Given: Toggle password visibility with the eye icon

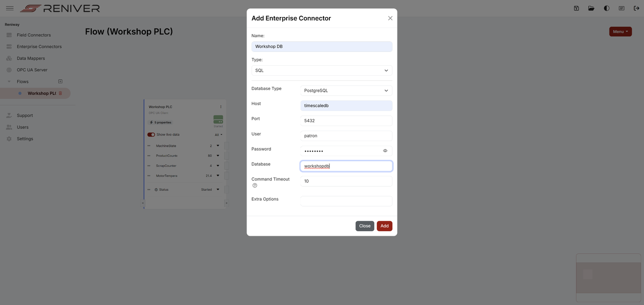Looking at the screenshot, I should click(x=385, y=150).
